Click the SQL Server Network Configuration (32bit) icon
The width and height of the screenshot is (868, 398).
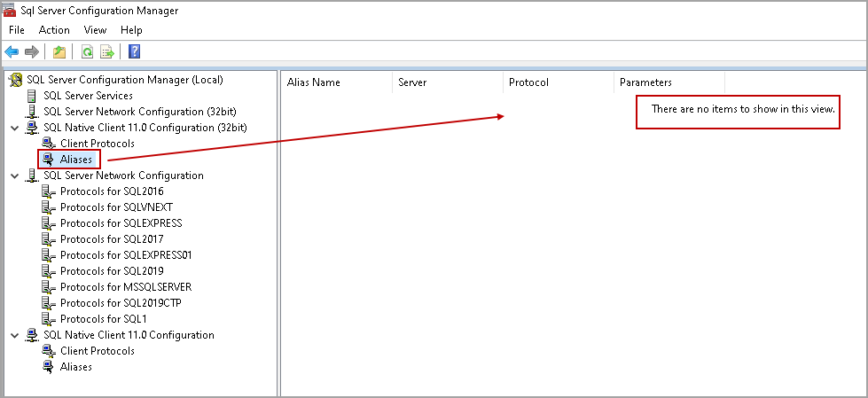32,112
